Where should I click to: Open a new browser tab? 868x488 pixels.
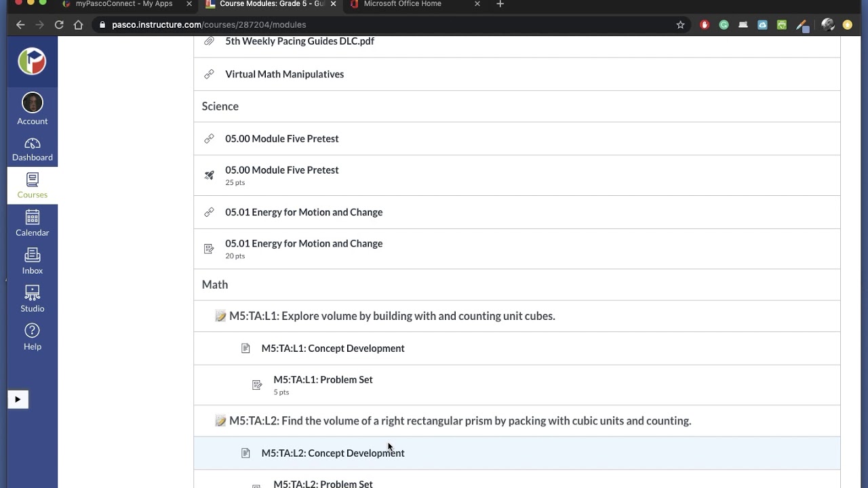coord(500,4)
